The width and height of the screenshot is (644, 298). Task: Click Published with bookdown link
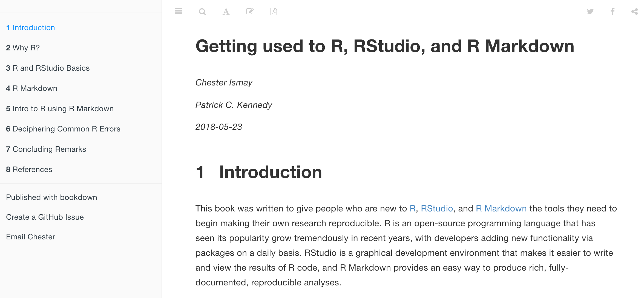[51, 197]
